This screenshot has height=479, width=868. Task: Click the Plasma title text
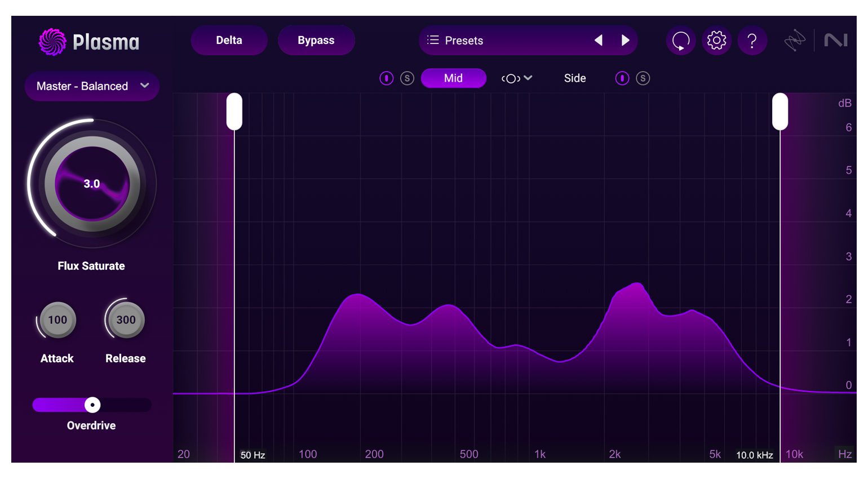coord(106,42)
